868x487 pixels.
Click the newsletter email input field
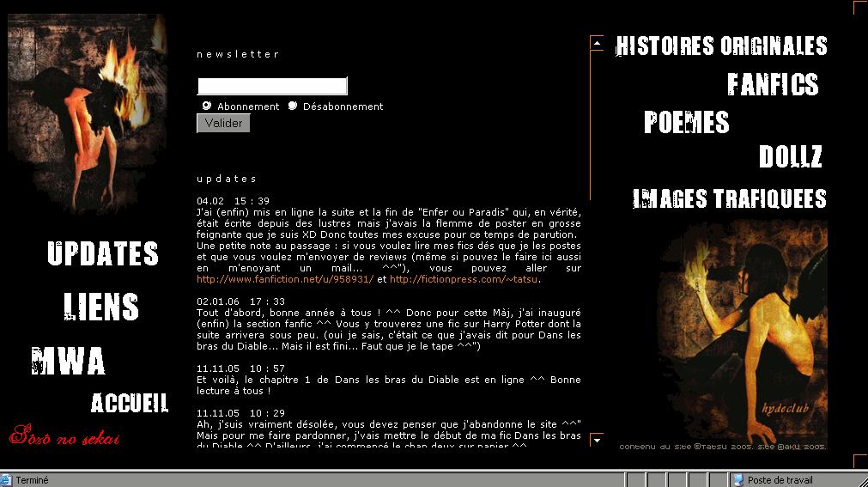coord(272,86)
